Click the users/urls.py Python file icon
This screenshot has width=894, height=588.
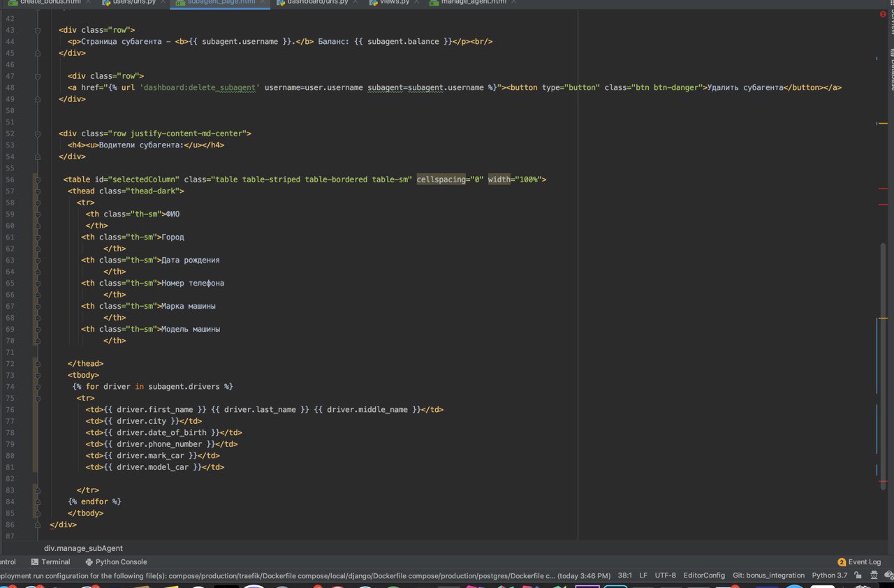coord(106,3)
